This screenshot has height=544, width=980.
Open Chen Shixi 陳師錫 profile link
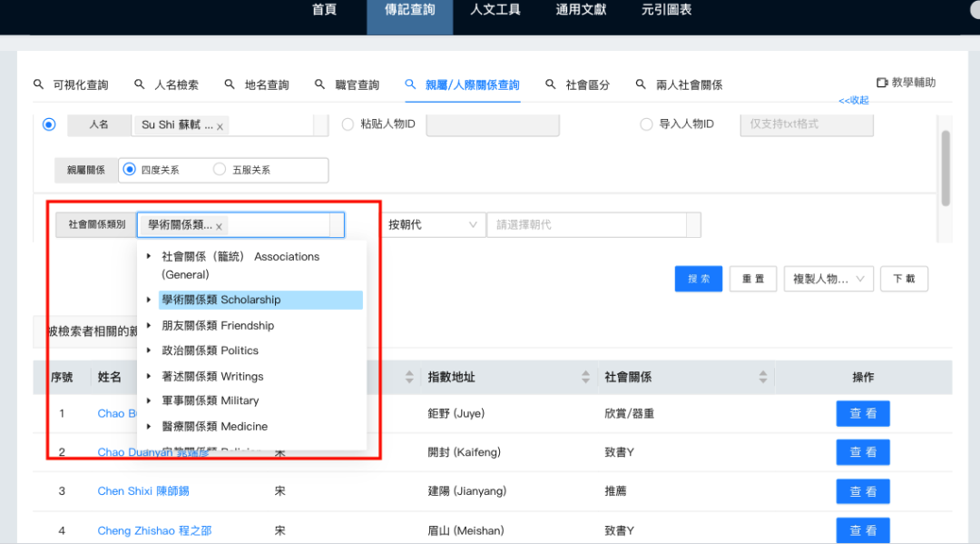click(142, 490)
